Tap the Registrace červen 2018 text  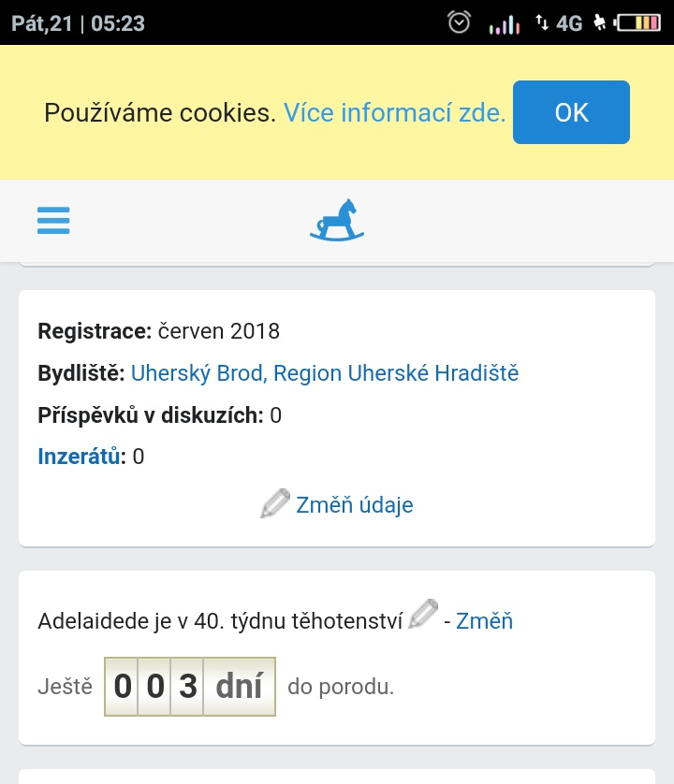[x=159, y=331]
